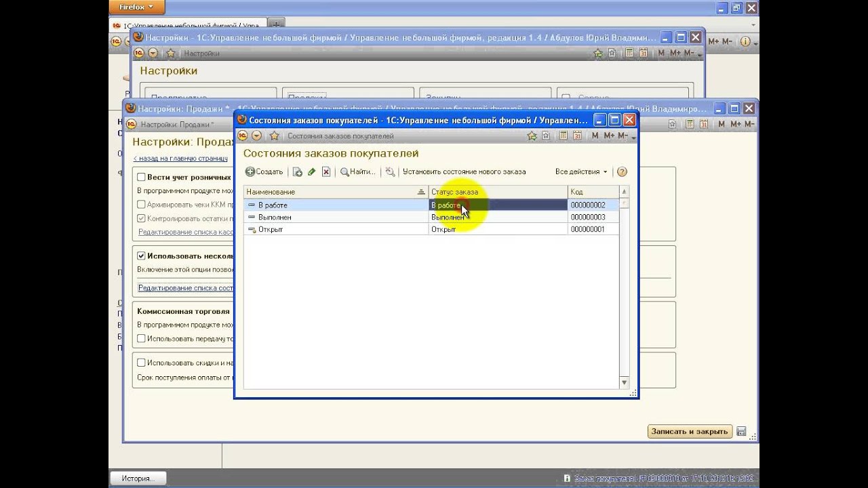Open history icon in Настройки: Продажи window
The image size is (868, 488).
pos(672,124)
